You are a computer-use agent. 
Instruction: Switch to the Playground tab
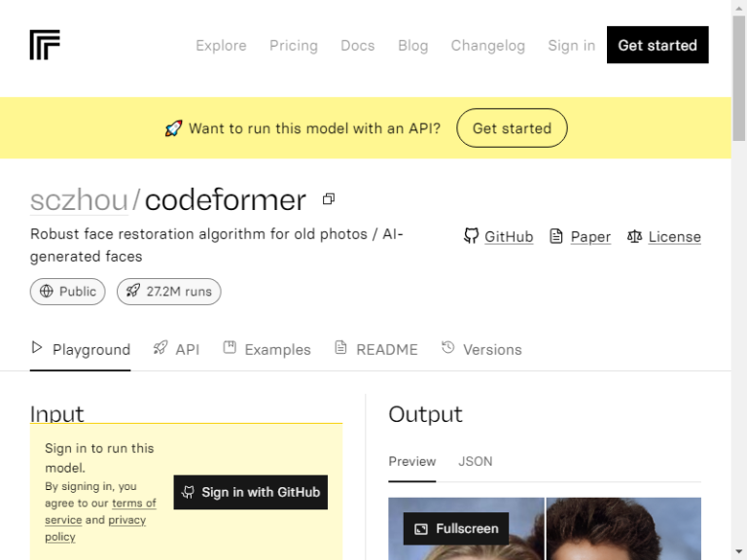[x=80, y=350]
